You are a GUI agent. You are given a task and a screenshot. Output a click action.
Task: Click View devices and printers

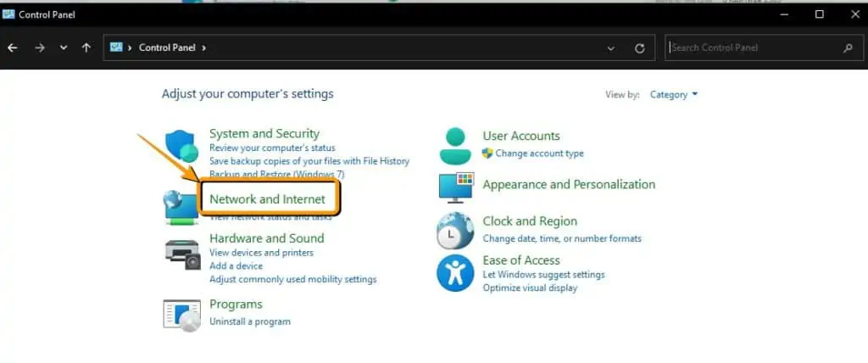click(x=261, y=253)
